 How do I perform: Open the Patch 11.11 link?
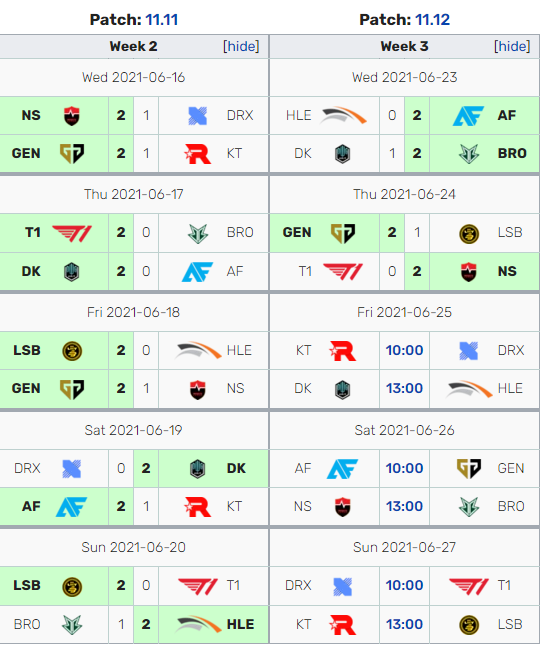[x=162, y=20]
